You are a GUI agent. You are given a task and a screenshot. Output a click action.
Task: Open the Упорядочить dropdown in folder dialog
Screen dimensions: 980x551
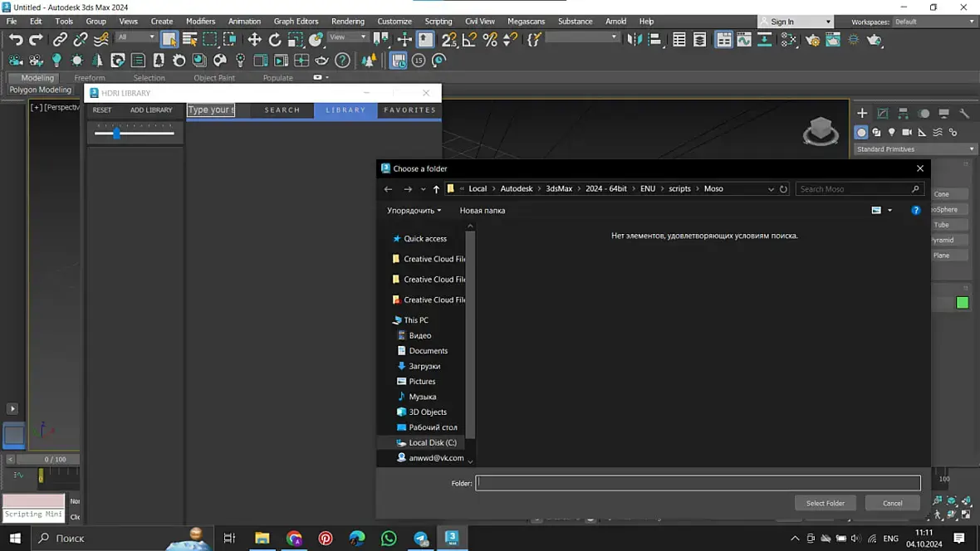coord(414,211)
